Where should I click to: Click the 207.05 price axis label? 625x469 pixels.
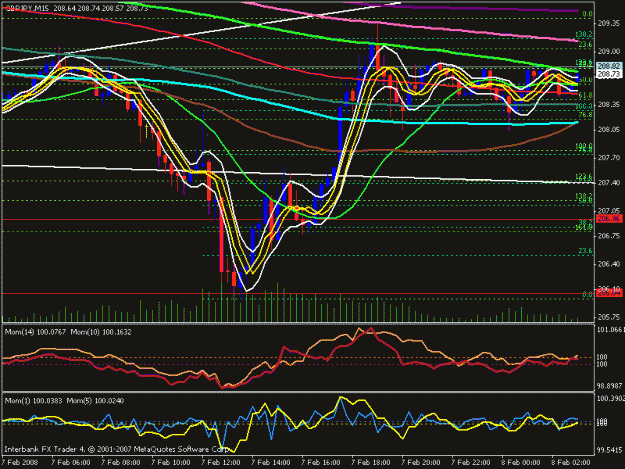click(x=609, y=211)
